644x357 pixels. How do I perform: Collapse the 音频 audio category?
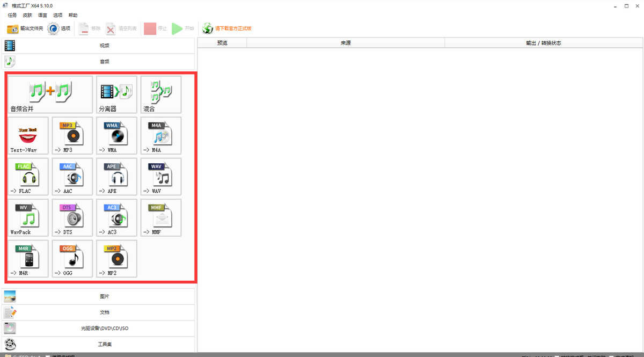click(100, 62)
